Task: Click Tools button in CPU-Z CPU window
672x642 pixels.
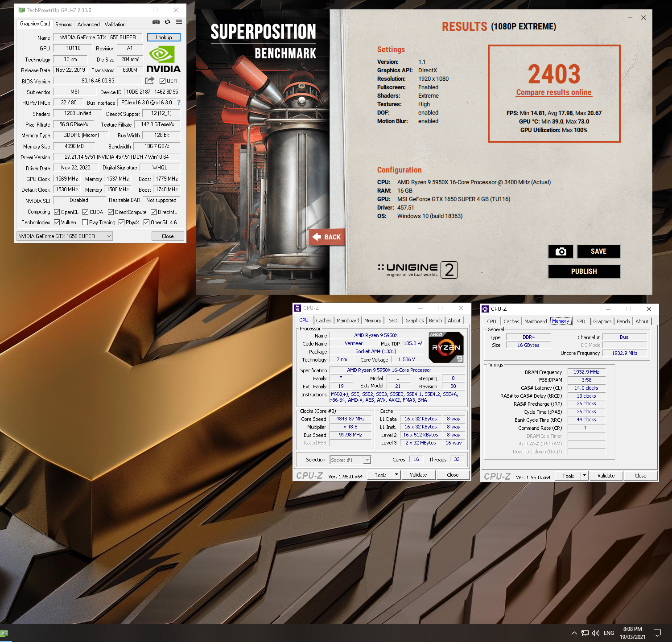Action: pos(380,475)
